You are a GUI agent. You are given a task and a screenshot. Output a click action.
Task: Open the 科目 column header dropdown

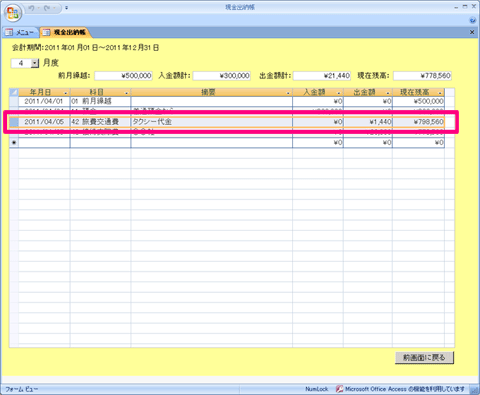point(126,93)
